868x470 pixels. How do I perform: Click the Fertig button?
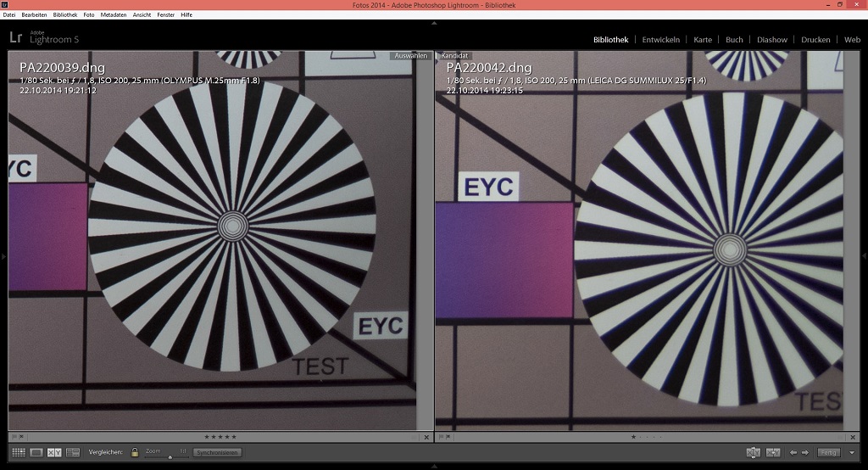click(x=828, y=452)
